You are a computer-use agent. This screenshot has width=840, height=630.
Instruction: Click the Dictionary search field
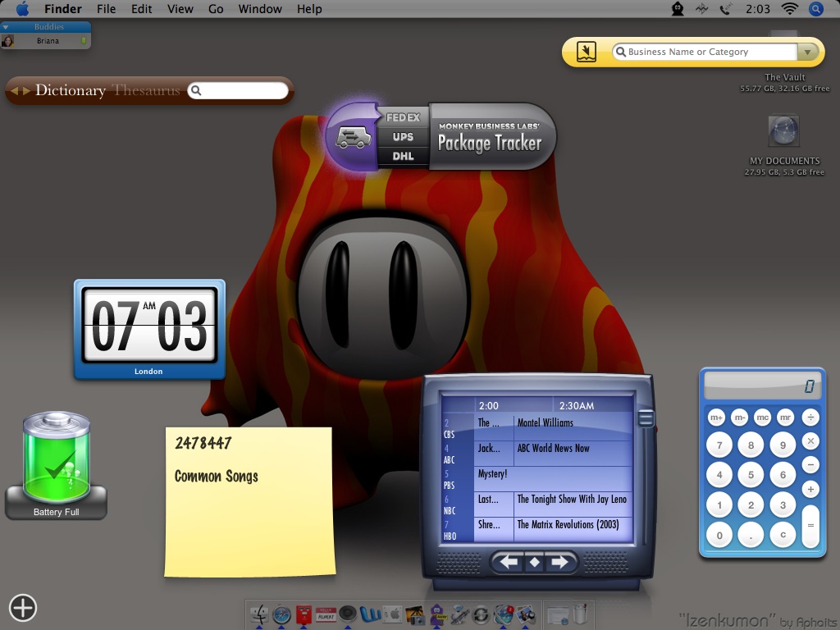(238, 90)
